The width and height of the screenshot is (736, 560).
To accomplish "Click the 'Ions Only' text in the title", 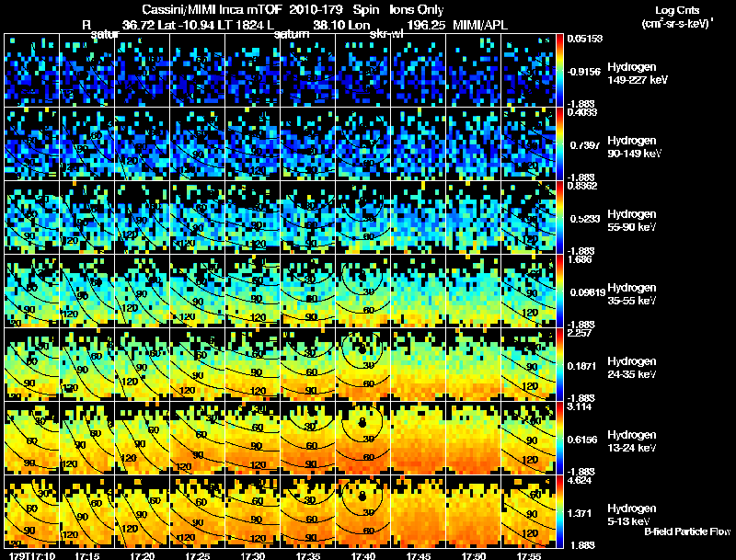I will [417, 9].
